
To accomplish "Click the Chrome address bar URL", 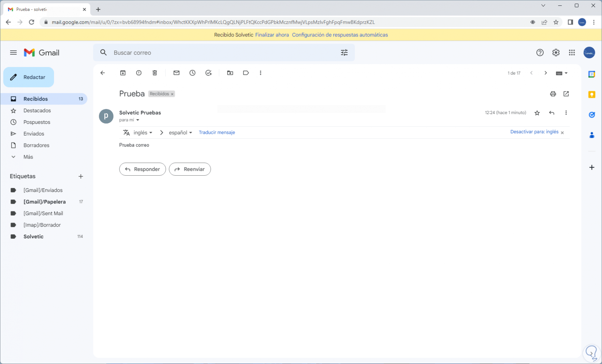I will tap(213, 22).
